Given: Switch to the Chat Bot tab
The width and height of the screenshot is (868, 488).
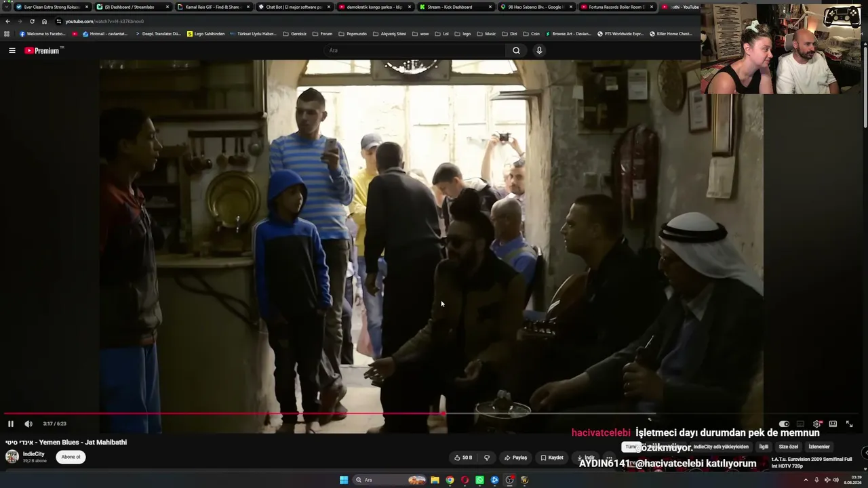Looking at the screenshot, I should click(294, 7).
